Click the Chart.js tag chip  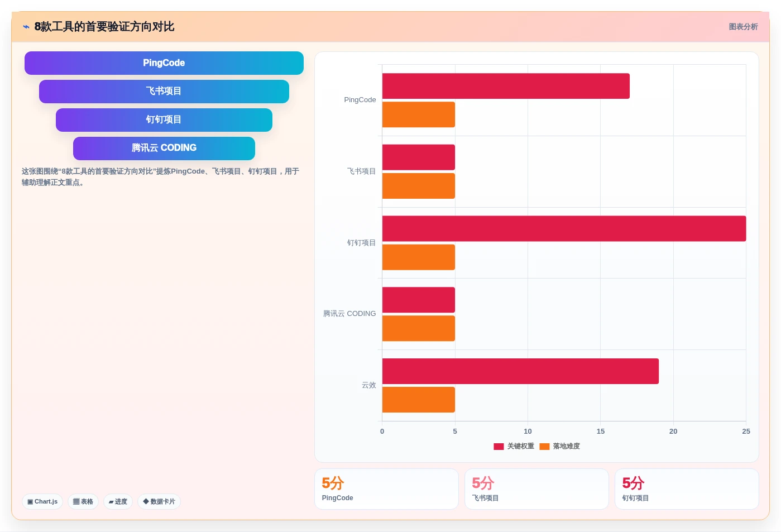click(42, 501)
